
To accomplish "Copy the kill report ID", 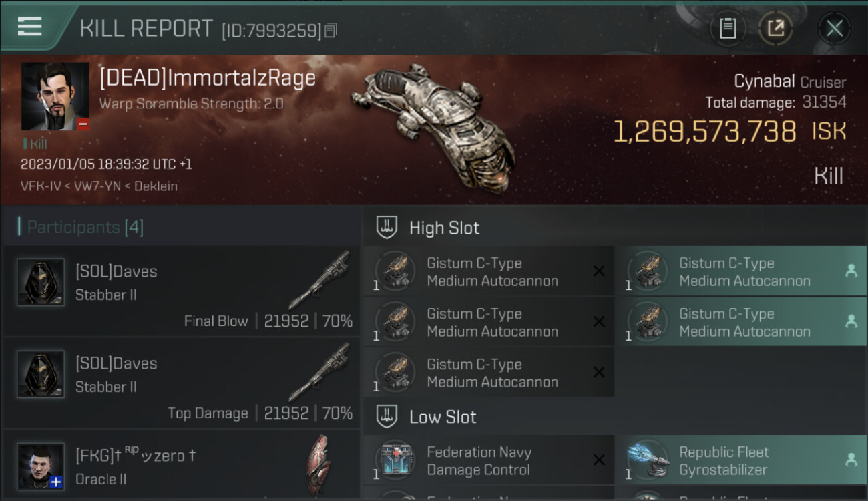I will [x=331, y=31].
